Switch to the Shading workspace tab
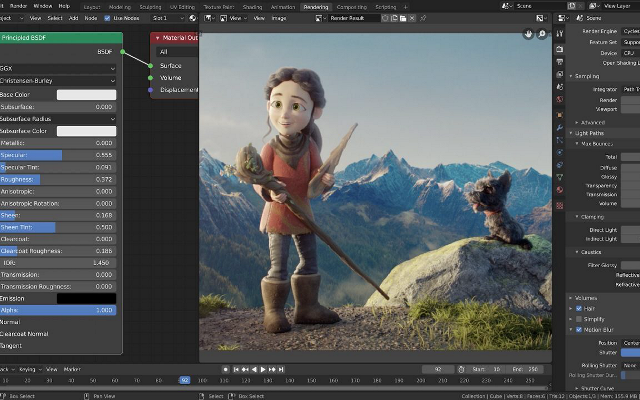 pos(252,7)
